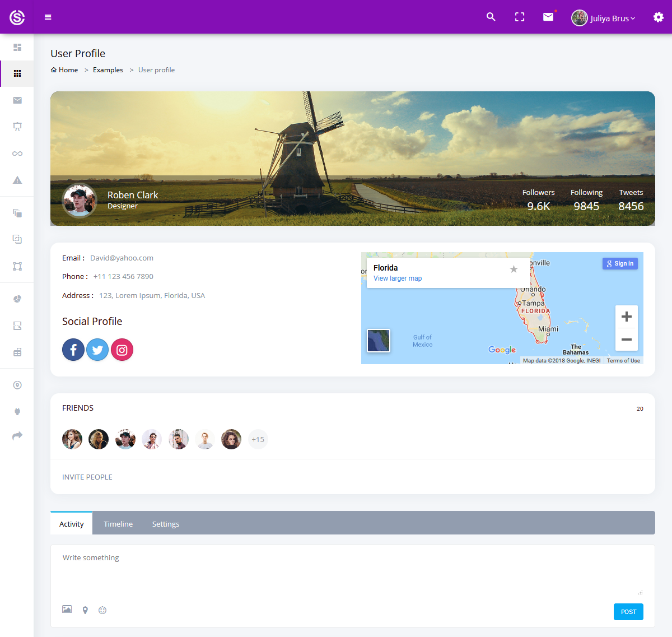Switch to the Settings tab

(165, 523)
